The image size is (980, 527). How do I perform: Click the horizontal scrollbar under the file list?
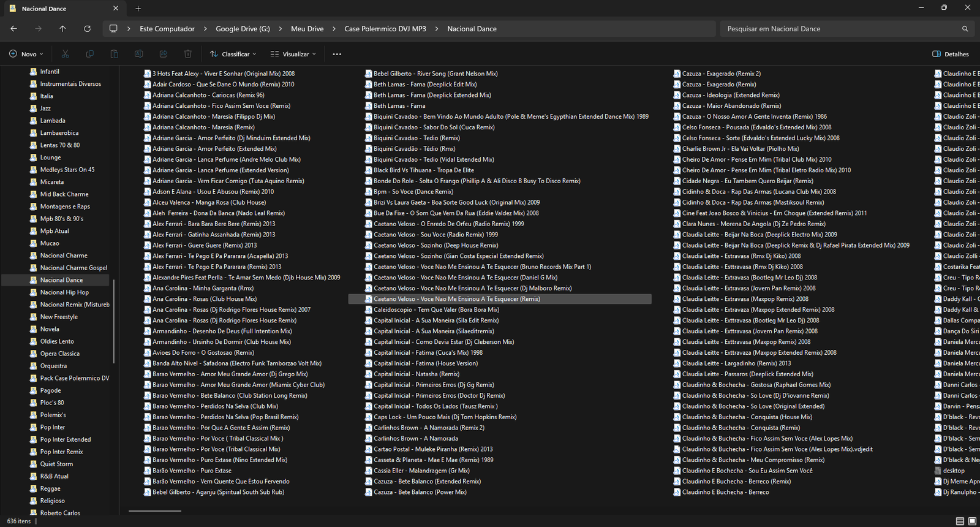point(155,510)
